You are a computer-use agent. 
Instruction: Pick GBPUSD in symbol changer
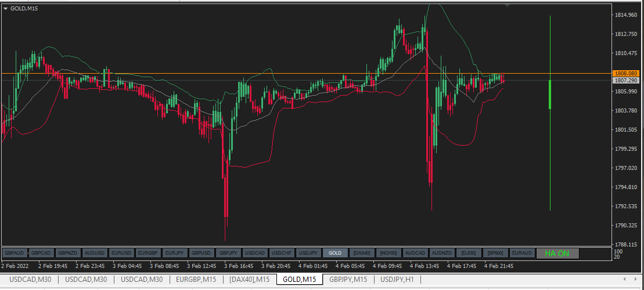[x=202, y=253]
